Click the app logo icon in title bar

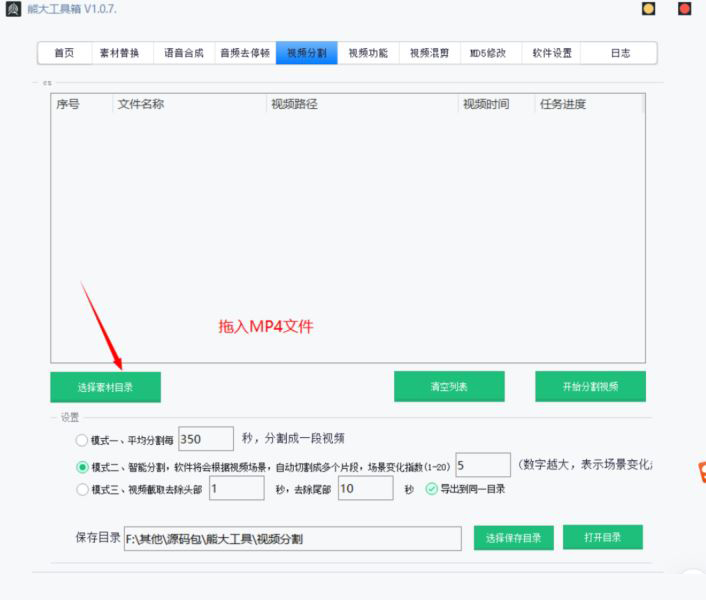pos(13,9)
